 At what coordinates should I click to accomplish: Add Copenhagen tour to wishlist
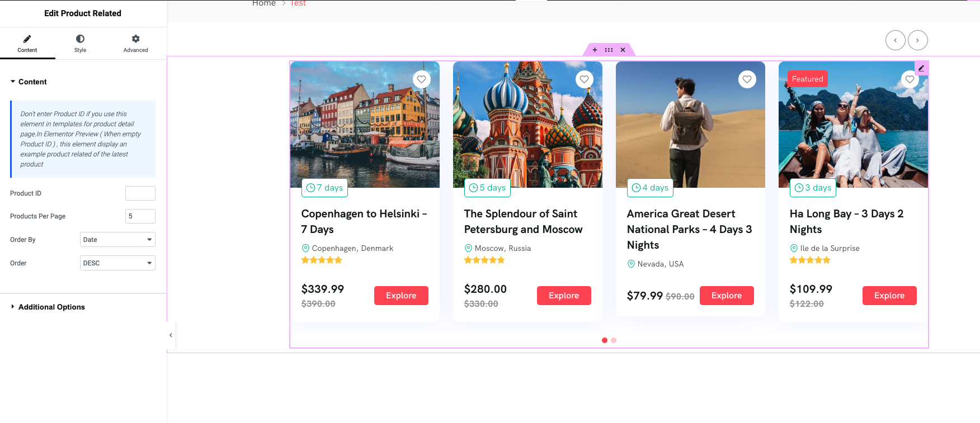click(x=422, y=79)
